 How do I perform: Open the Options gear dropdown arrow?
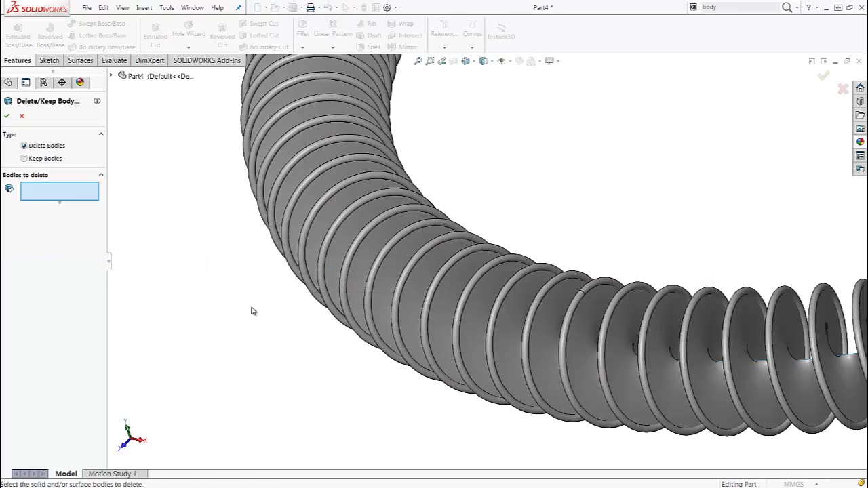point(395,8)
